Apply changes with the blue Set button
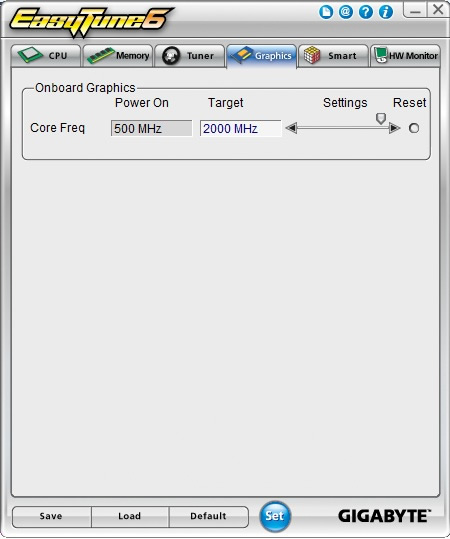450x539 pixels. coord(275,516)
